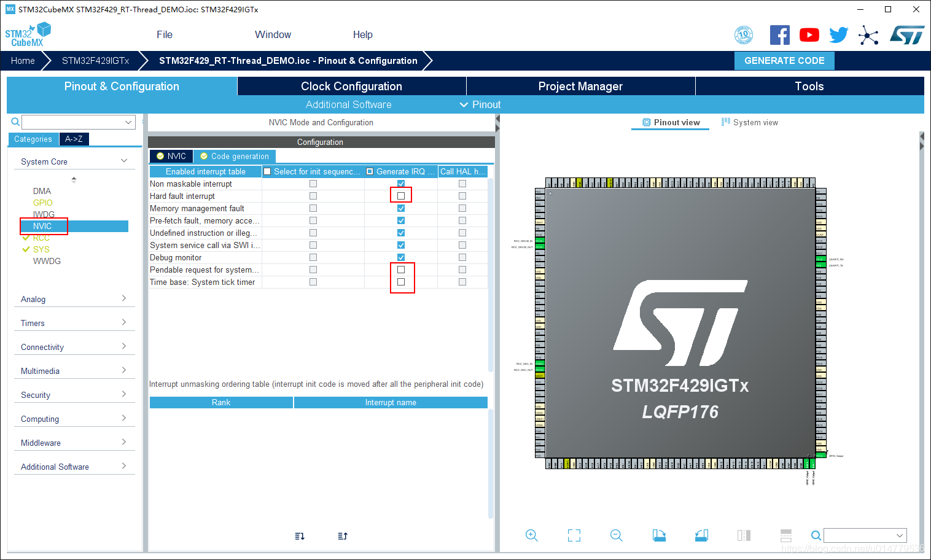Image resolution: width=931 pixels, height=560 pixels.
Task: Select SYS in System Core list
Action: (41, 249)
